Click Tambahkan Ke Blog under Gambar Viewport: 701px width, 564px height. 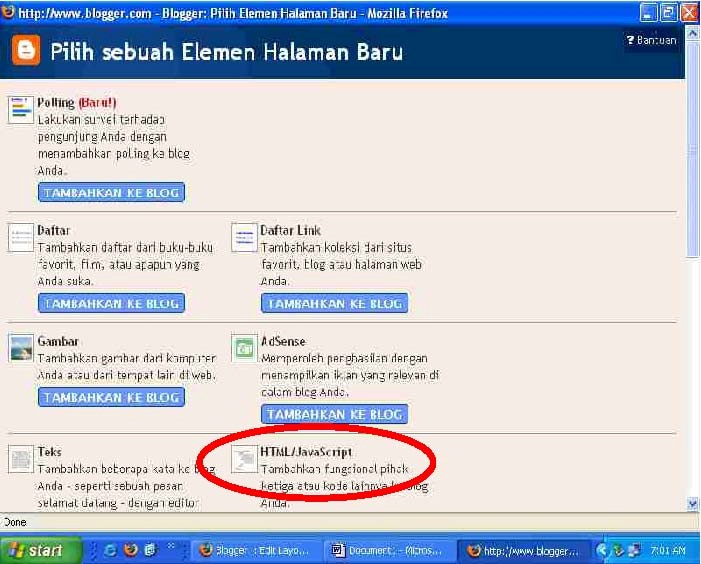pyautogui.click(x=111, y=397)
